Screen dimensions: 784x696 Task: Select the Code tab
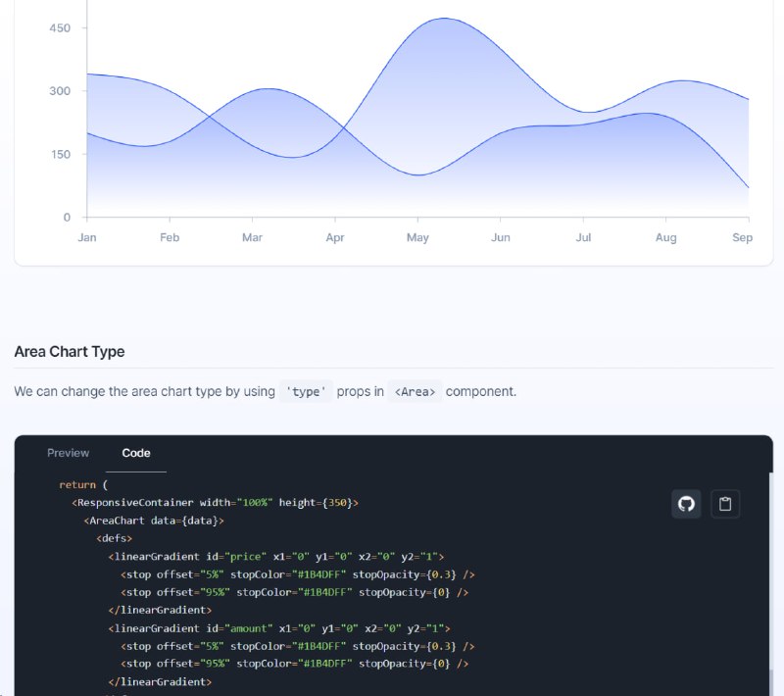(x=136, y=453)
